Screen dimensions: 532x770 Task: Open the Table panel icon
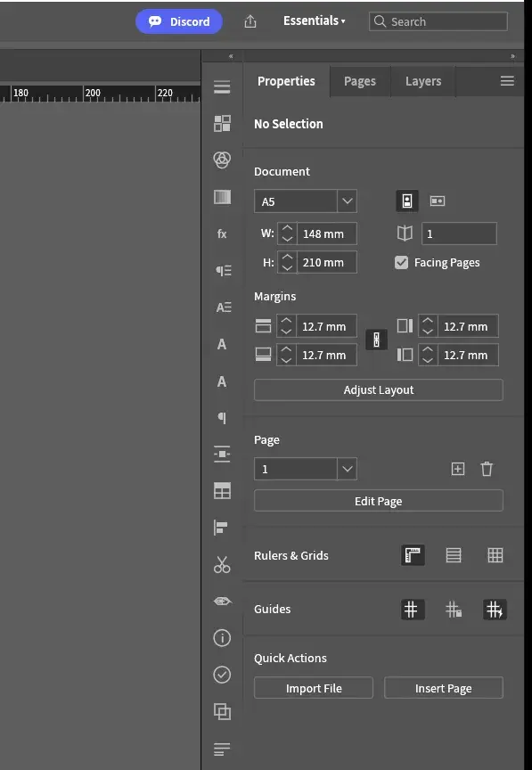click(222, 490)
